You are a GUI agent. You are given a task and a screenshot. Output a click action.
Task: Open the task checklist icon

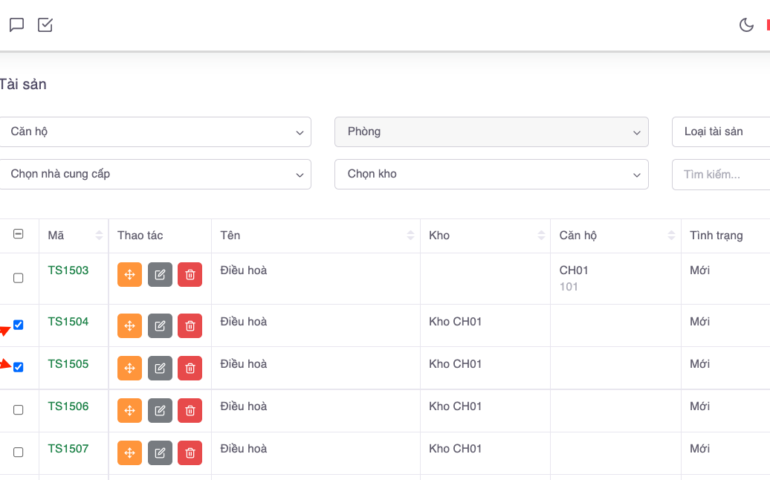(45, 25)
